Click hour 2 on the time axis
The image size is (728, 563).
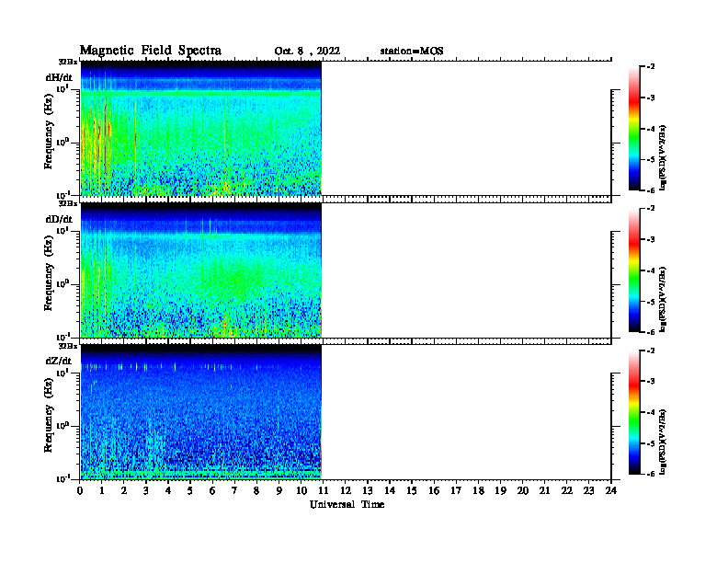[124, 490]
